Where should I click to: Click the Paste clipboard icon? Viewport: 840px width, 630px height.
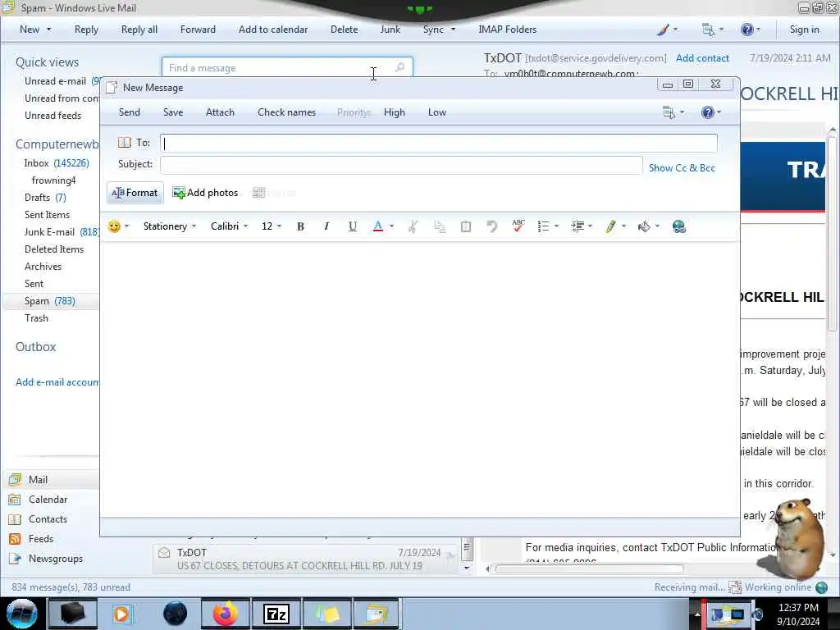coord(466,226)
